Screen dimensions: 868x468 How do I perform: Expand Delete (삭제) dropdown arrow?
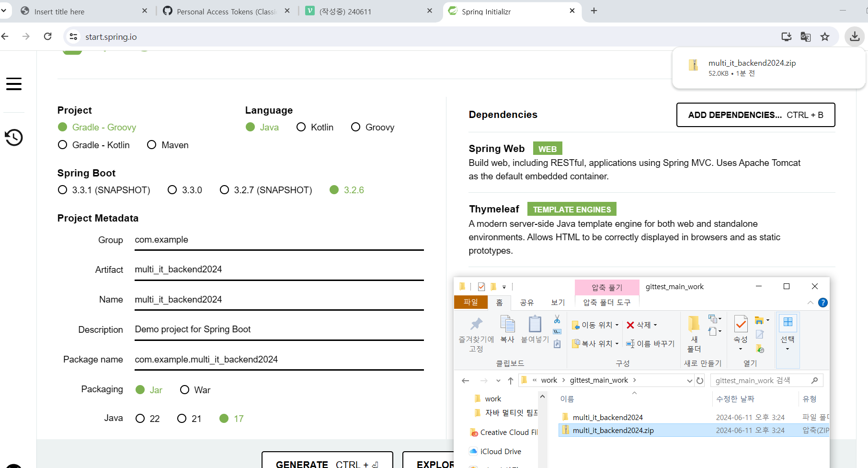pos(655,325)
